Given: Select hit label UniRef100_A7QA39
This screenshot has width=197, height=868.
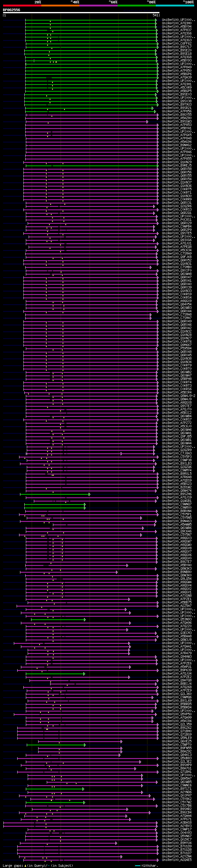Looking at the screenshot, I should pos(177,78).
